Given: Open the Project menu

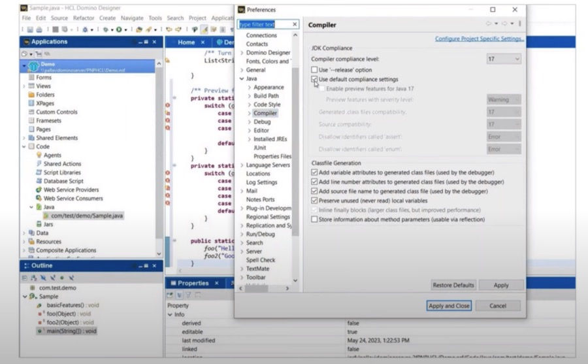Looking at the screenshot, I should (x=197, y=18).
